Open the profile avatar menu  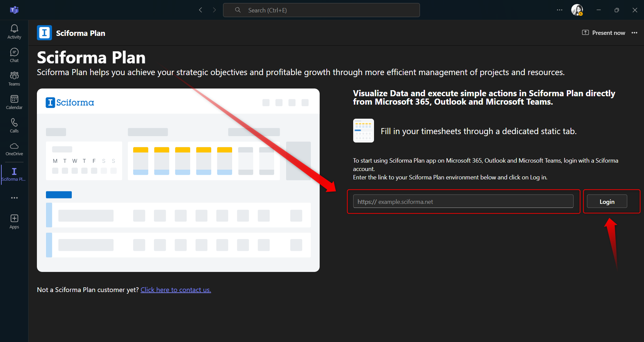pyautogui.click(x=577, y=10)
